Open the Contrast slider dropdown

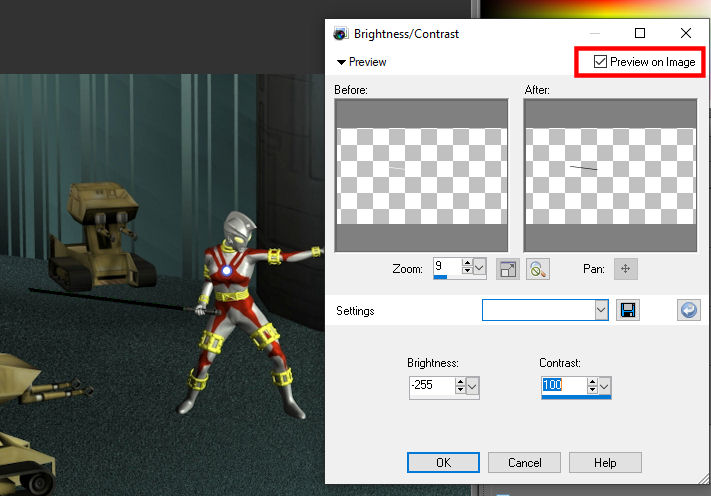(604, 387)
